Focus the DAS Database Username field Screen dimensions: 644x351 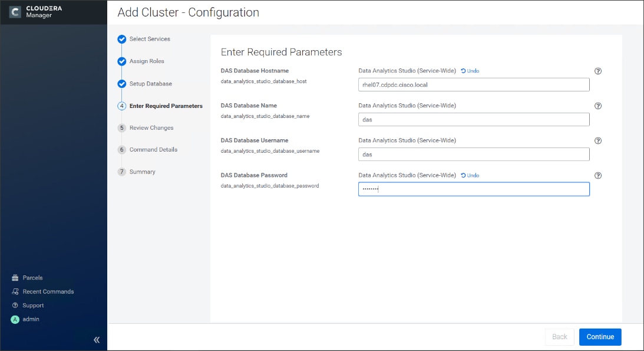click(474, 155)
